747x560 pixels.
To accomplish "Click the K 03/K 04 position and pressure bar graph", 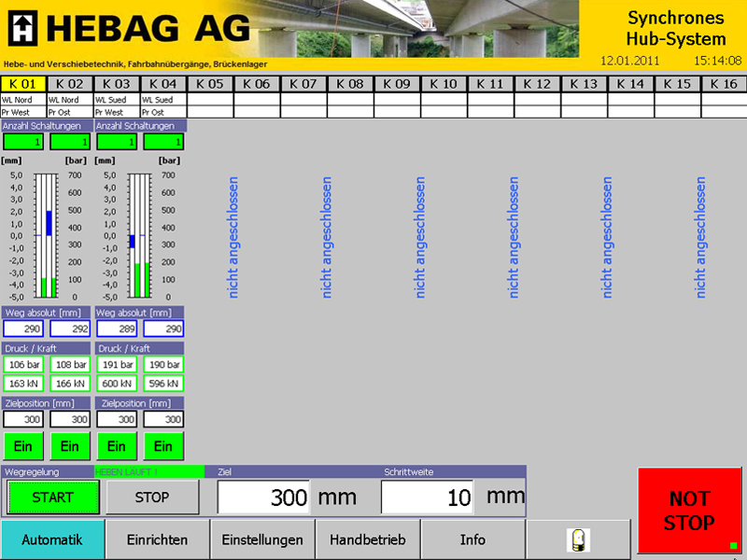I will pos(139,236).
